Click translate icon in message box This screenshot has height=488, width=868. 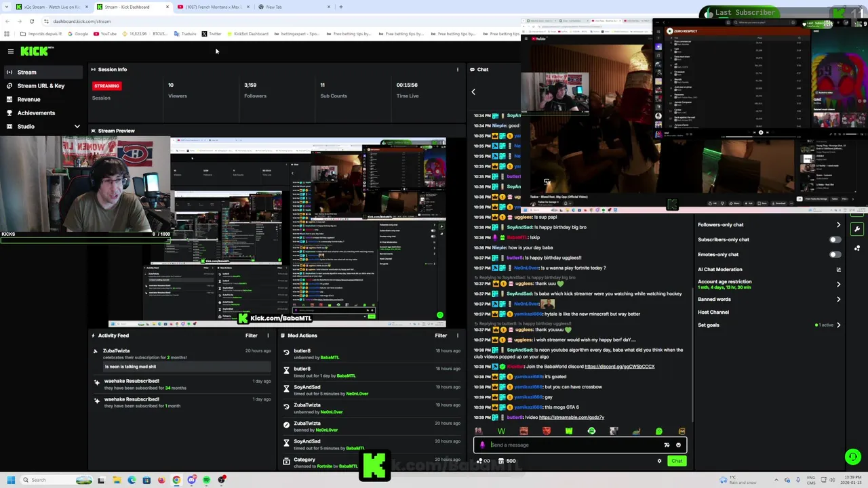coord(667,445)
